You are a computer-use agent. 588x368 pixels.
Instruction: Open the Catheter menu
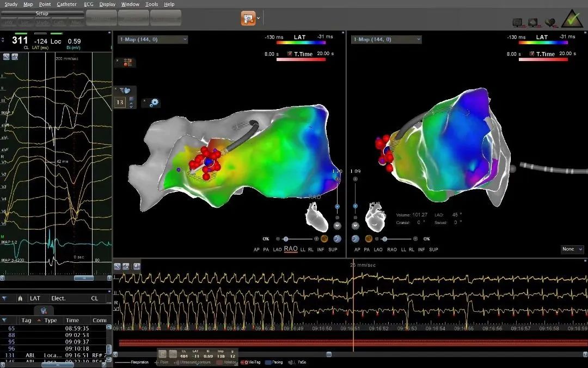click(x=66, y=4)
